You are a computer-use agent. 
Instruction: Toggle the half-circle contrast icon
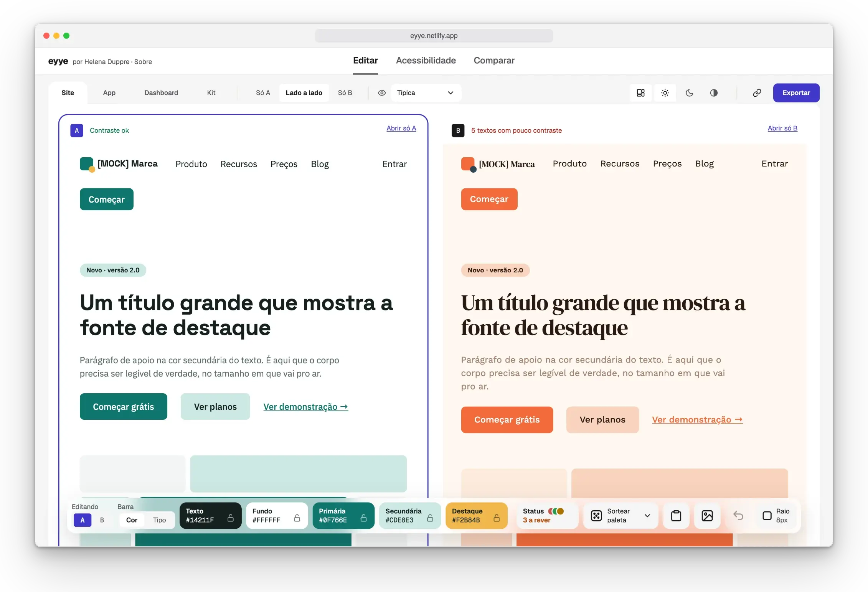point(714,93)
